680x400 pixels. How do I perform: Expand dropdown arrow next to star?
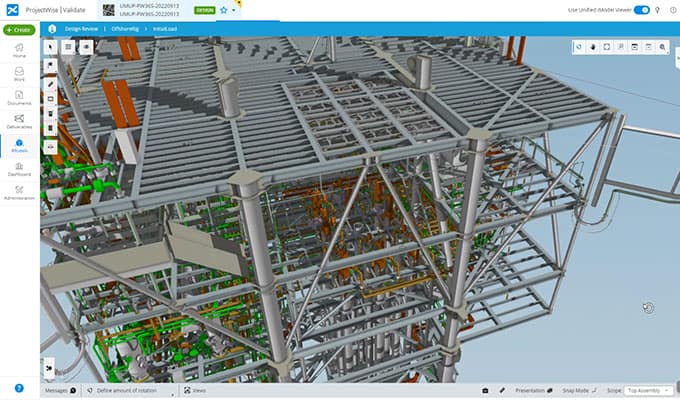234,10
